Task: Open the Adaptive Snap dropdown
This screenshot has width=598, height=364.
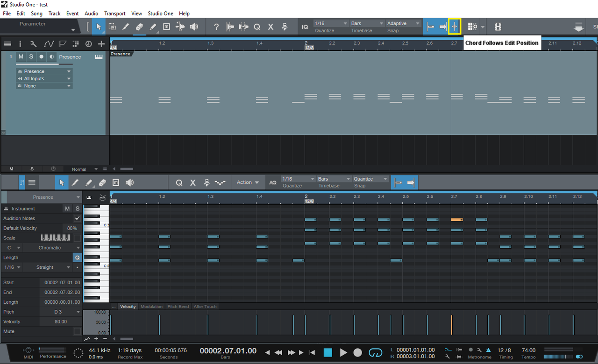Action: pos(404,23)
